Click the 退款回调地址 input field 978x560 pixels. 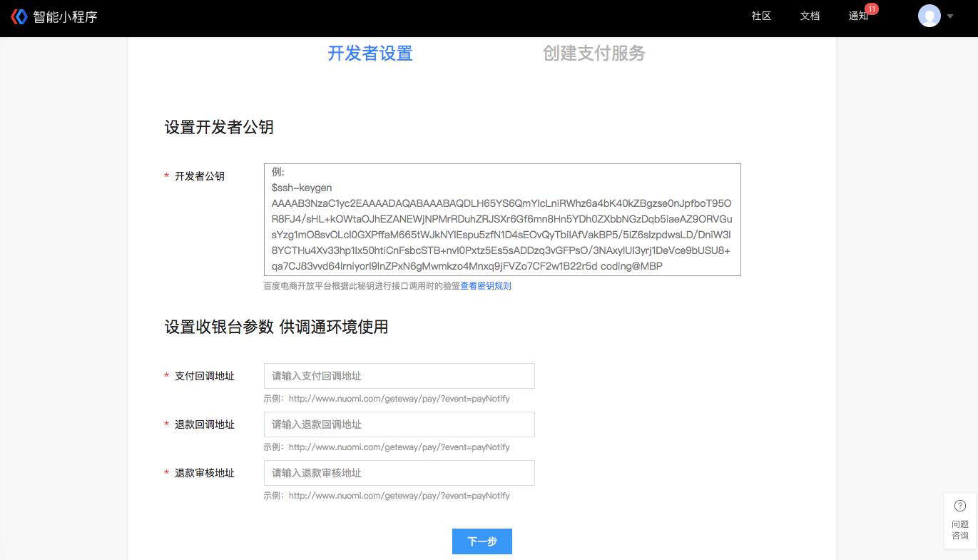(x=399, y=424)
